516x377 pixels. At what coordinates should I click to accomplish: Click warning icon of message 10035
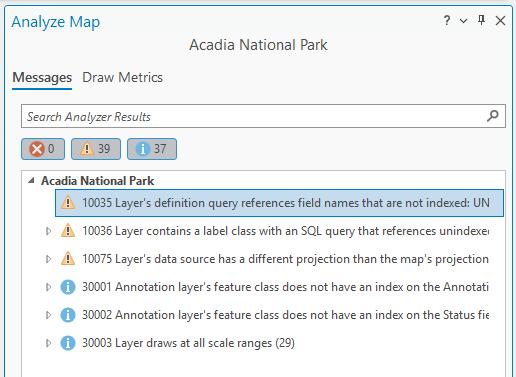tap(68, 203)
